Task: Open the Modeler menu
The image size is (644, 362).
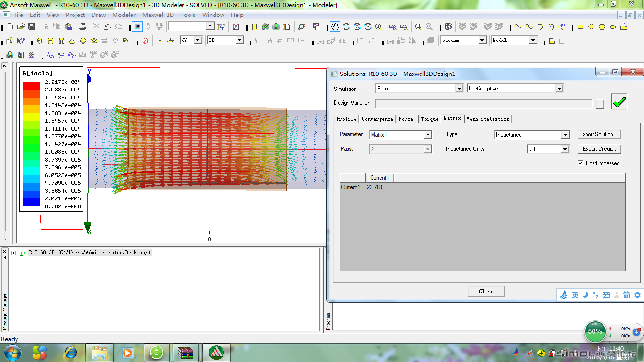Action: pos(124,15)
